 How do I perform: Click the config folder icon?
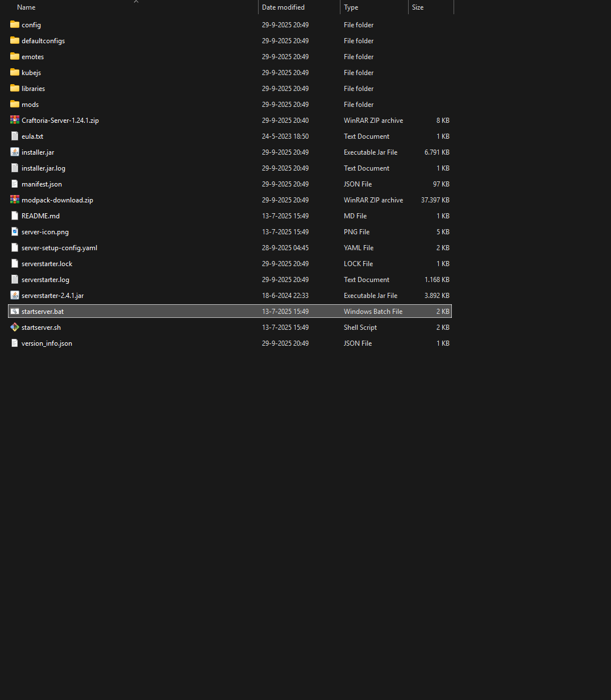coord(15,24)
